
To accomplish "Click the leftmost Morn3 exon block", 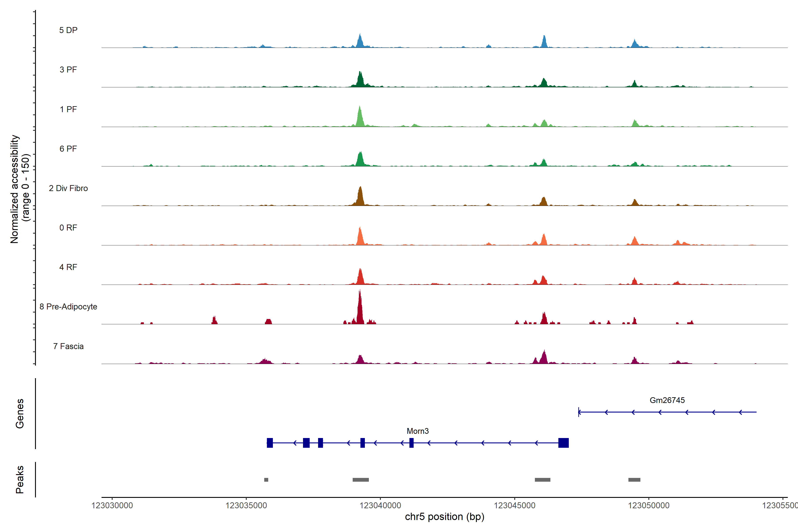I will coord(270,443).
